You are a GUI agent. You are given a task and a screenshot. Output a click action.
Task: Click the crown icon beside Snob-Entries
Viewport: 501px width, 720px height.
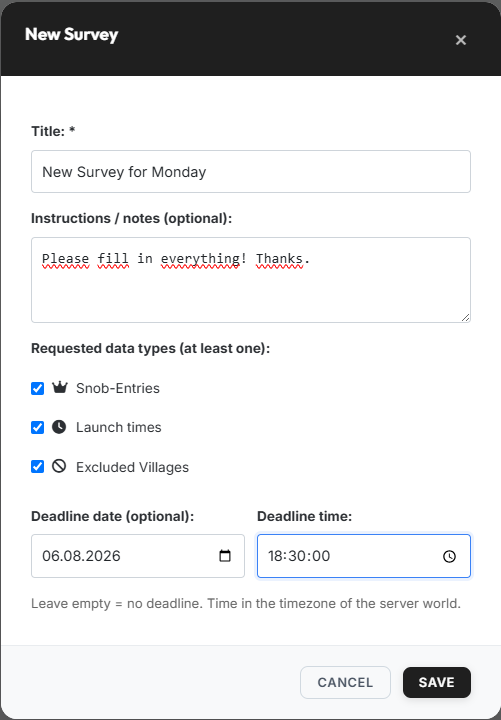click(59, 388)
